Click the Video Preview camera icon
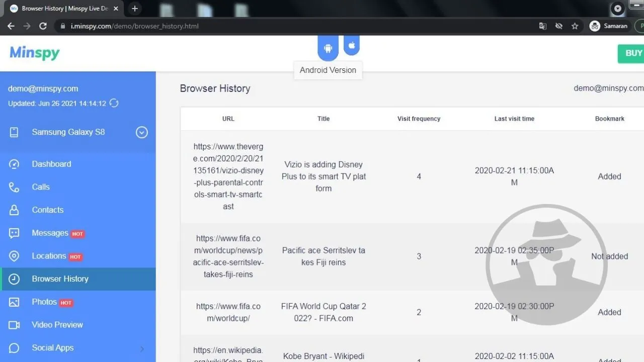Viewport: 644px width, 362px height. pyautogui.click(x=14, y=325)
